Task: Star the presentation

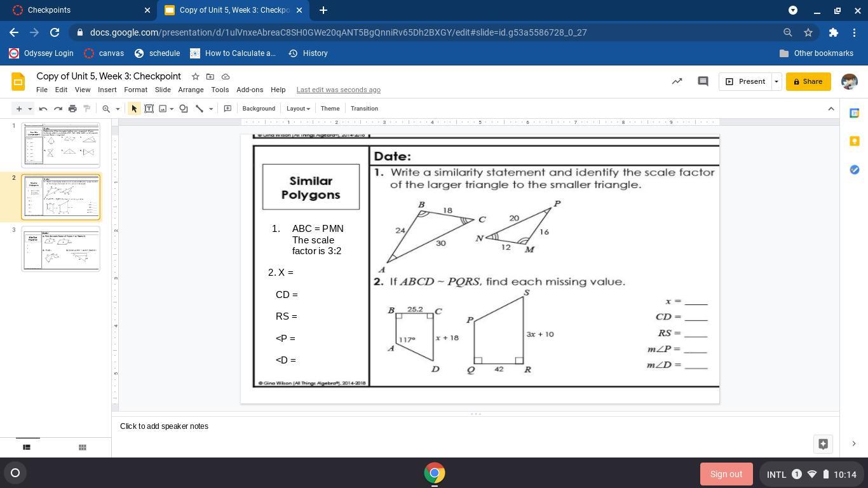Action: click(196, 76)
